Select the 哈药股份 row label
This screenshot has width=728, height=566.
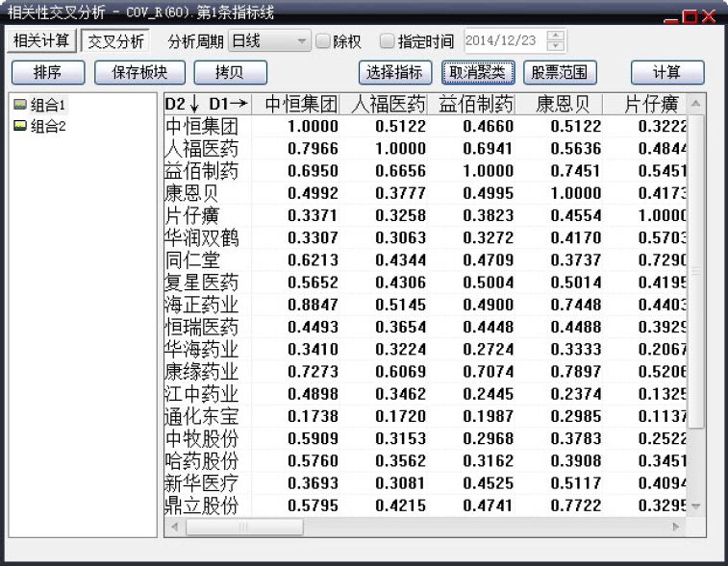[x=202, y=460]
